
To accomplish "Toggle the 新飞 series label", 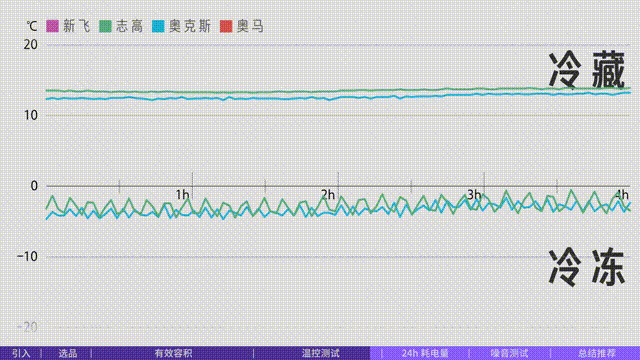I will pyautogui.click(x=76, y=27).
